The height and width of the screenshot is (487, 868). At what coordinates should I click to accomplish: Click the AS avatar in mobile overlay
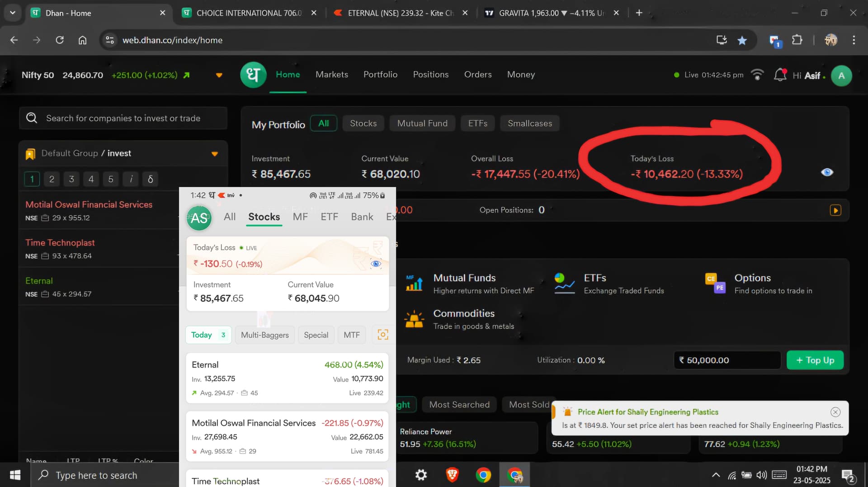pos(199,218)
